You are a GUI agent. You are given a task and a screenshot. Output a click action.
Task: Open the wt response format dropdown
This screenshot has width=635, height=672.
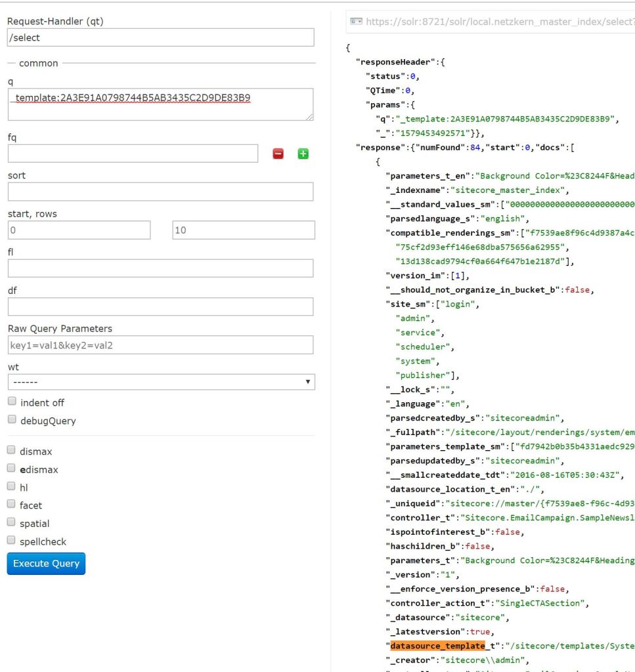click(161, 382)
